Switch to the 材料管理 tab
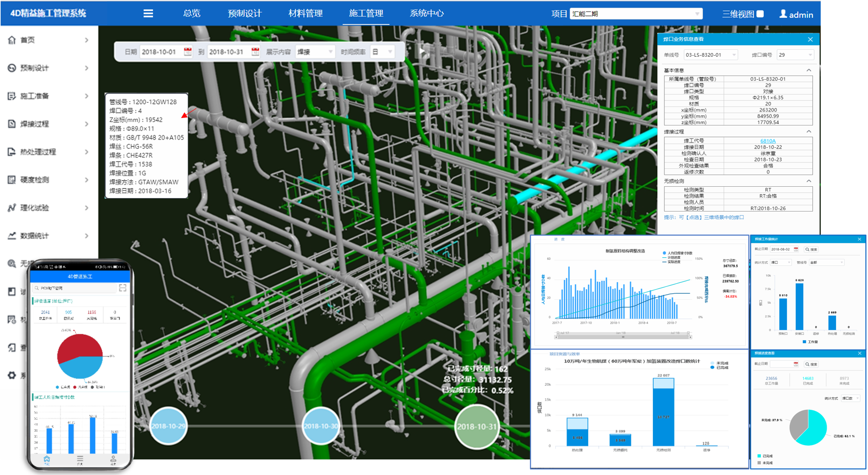Image resolution: width=868 pixels, height=475 pixels. click(305, 13)
